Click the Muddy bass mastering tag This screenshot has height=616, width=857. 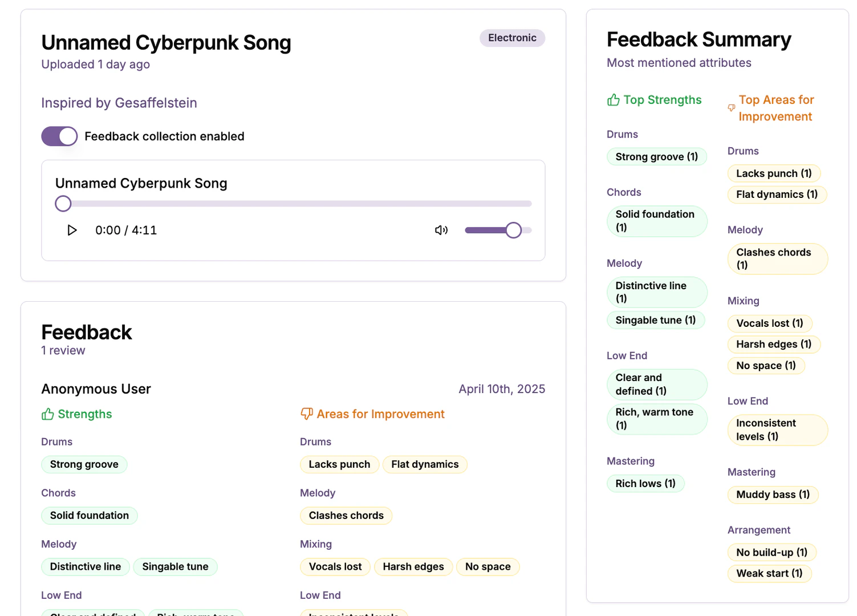point(773,495)
